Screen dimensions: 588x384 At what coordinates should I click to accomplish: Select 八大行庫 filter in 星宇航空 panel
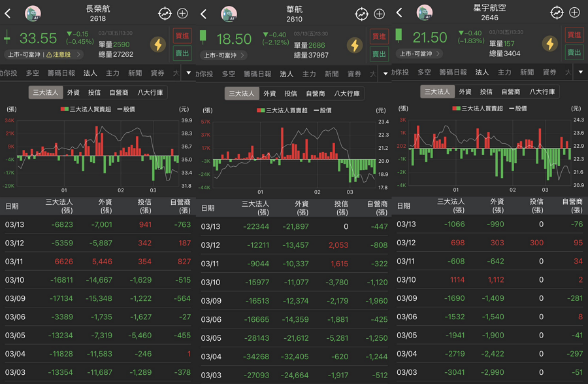(x=542, y=92)
